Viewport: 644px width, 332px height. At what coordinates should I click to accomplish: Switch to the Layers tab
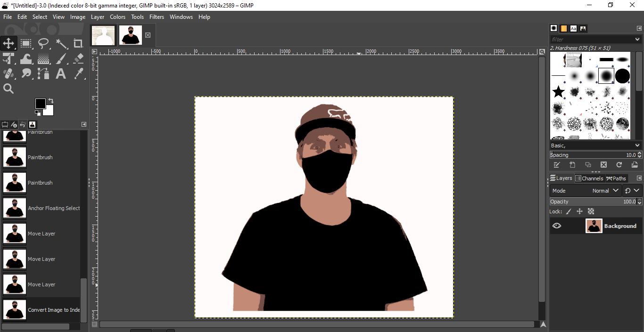click(x=561, y=178)
